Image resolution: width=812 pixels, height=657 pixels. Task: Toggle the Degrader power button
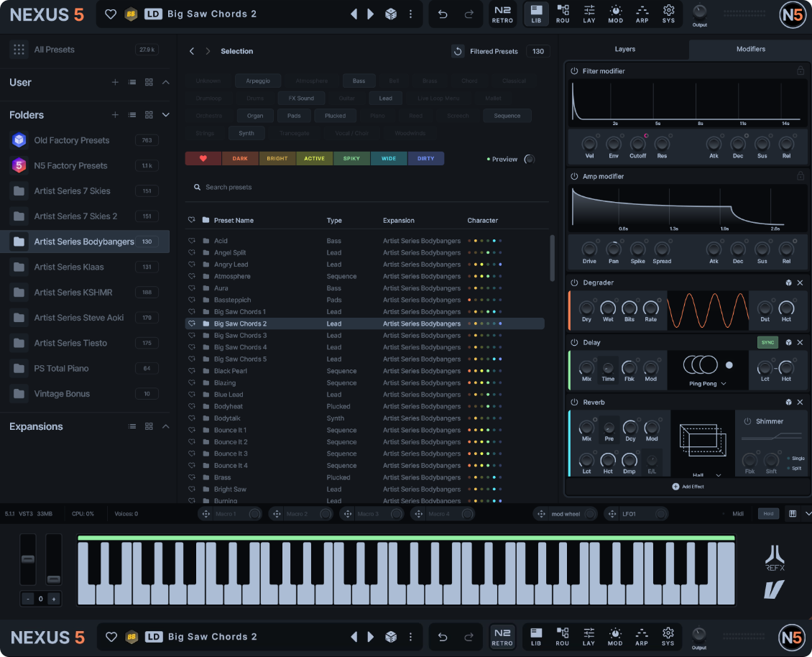tap(574, 283)
